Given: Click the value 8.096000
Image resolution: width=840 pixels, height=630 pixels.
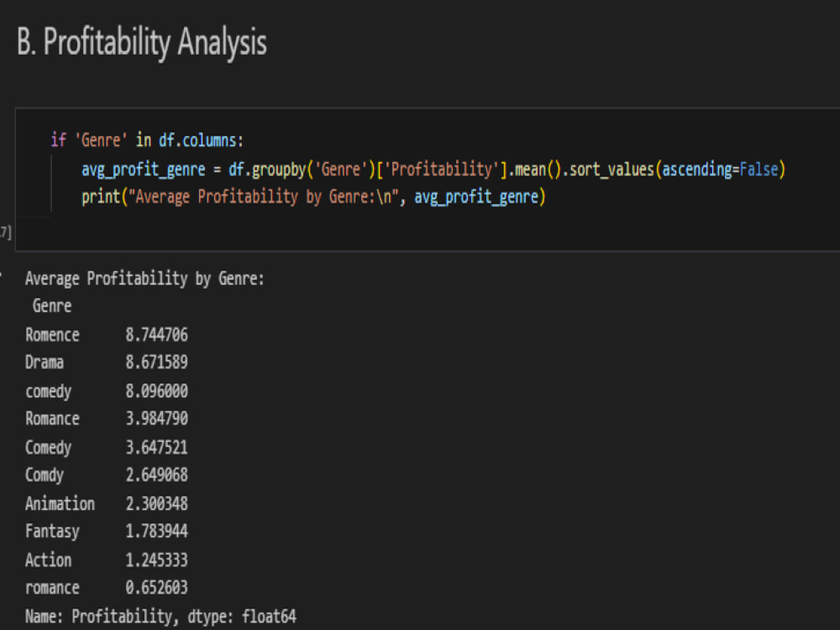Looking at the screenshot, I should tap(156, 391).
